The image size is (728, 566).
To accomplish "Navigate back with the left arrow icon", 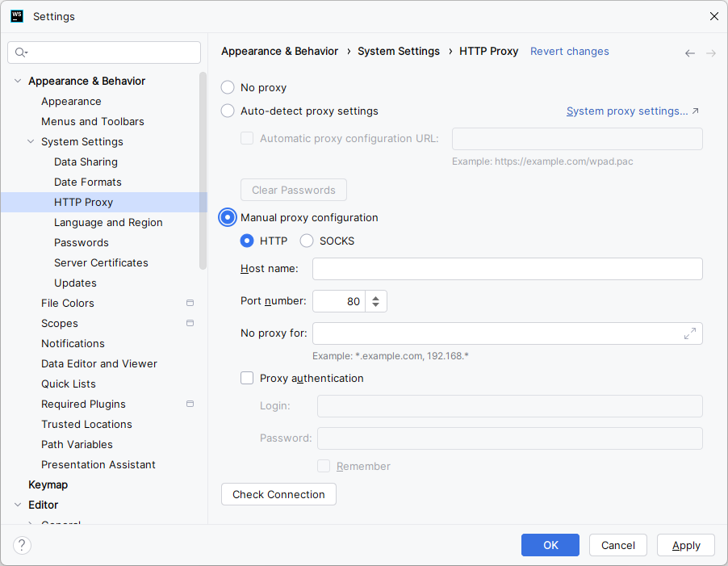I will point(690,53).
